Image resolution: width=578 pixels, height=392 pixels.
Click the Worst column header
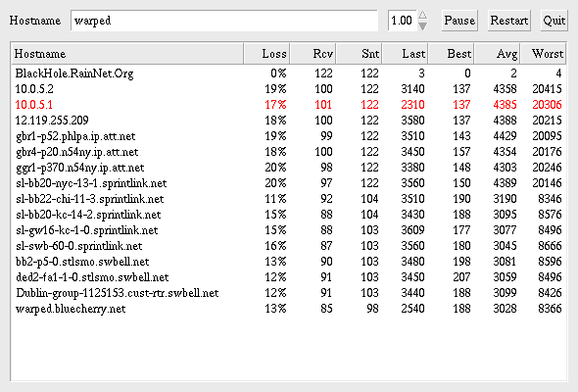click(543, 54)
